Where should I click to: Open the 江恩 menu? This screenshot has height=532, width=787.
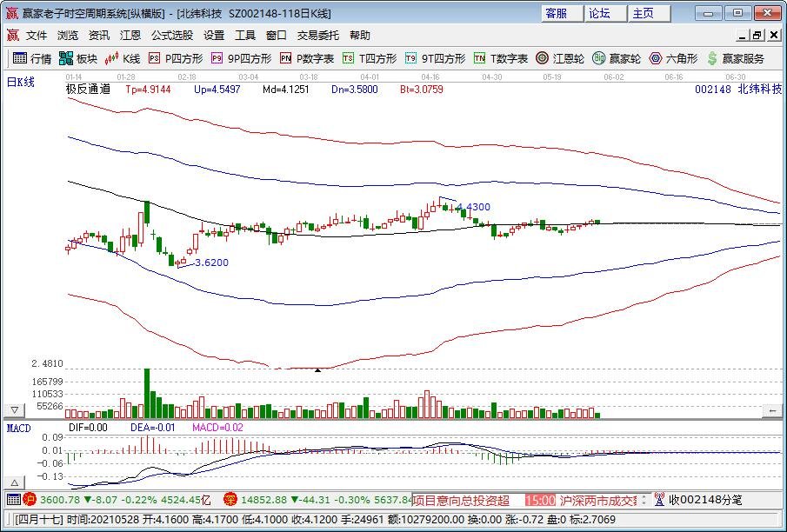(x=130, y=35)
